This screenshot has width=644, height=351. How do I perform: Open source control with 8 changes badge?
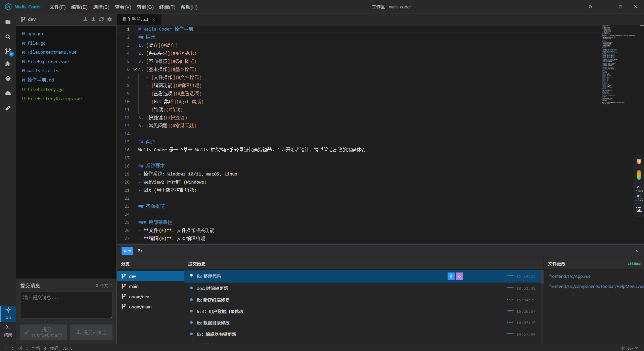click(x=8, y=52)
